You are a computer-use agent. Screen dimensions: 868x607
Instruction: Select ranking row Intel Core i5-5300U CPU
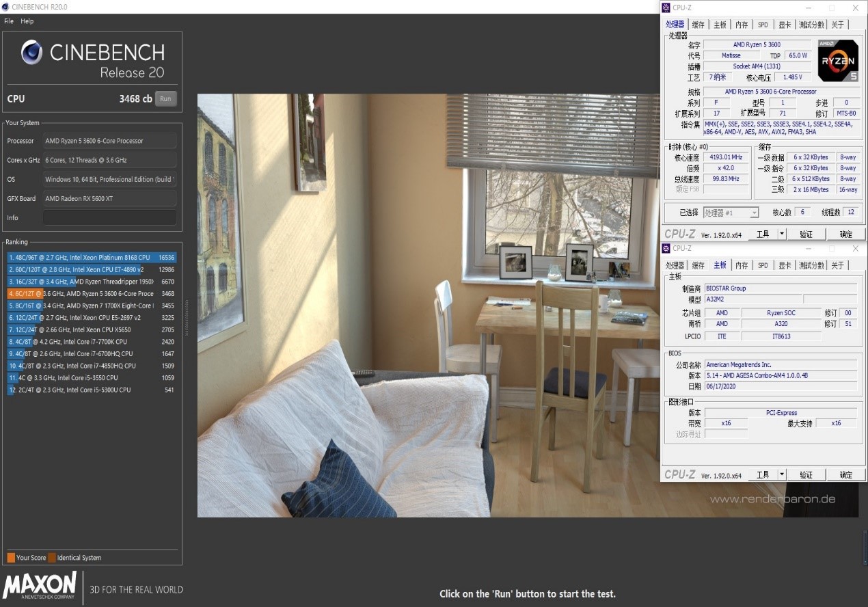[x=92, y=390]
